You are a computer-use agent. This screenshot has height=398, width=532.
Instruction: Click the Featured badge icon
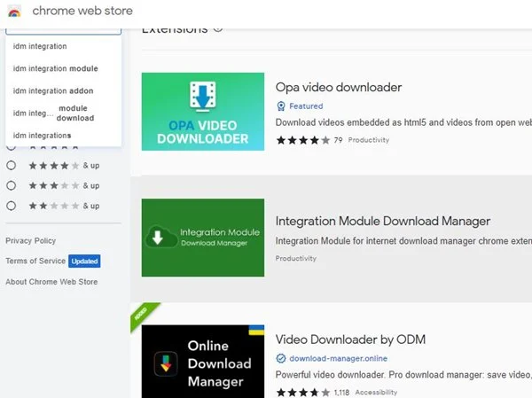pos(281,106)
